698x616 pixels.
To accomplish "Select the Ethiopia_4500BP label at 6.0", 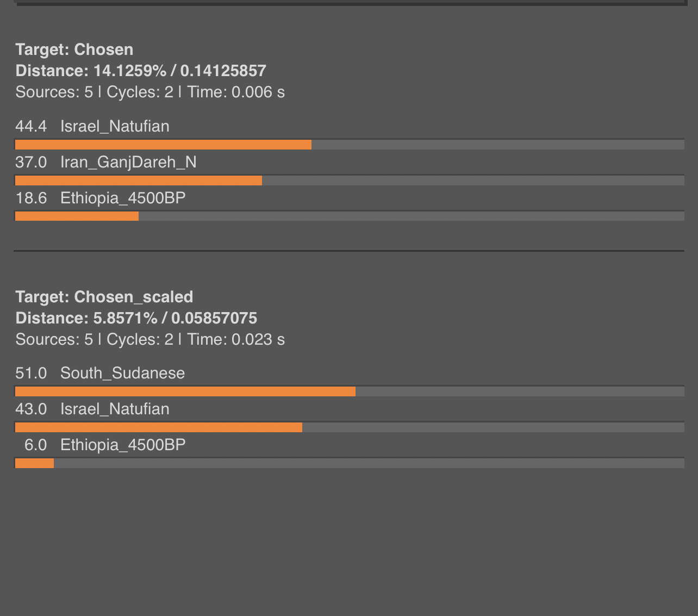I will (123, 445).
